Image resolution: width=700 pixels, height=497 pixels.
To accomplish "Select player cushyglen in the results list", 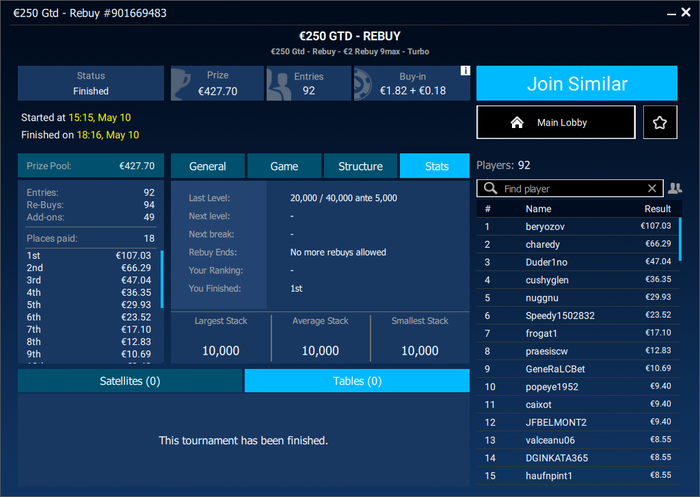I will [578, 280].
